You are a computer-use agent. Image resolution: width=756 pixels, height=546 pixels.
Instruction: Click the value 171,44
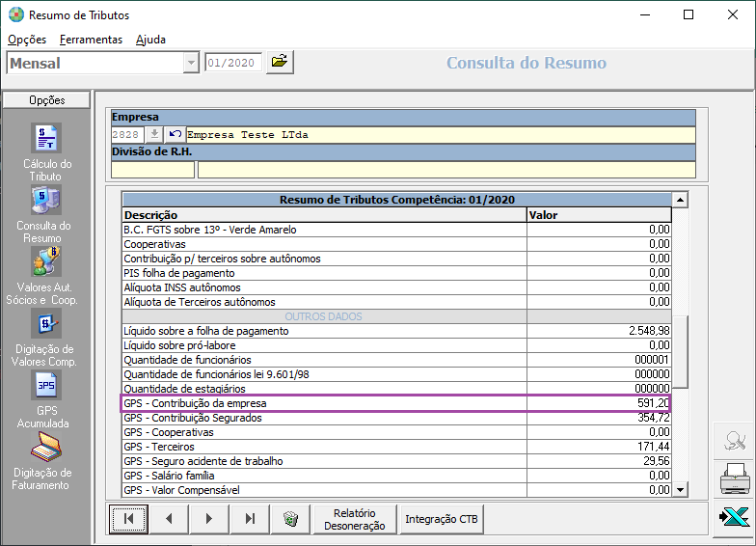pyautogui.click(x=654, y=447)
